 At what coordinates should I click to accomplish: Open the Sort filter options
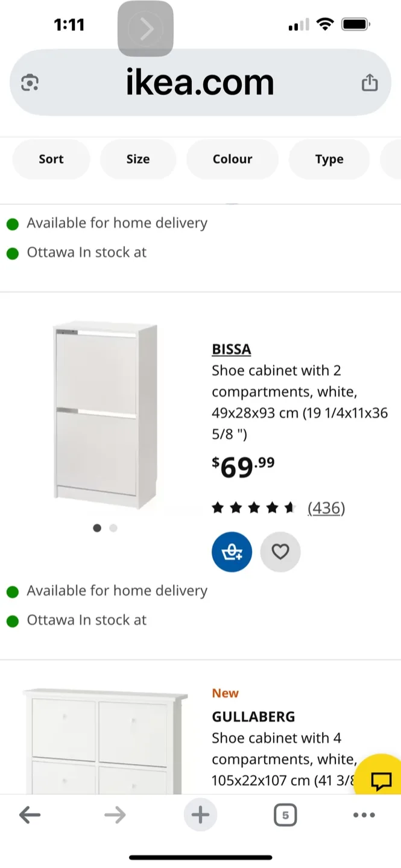[x=51, y=159]
